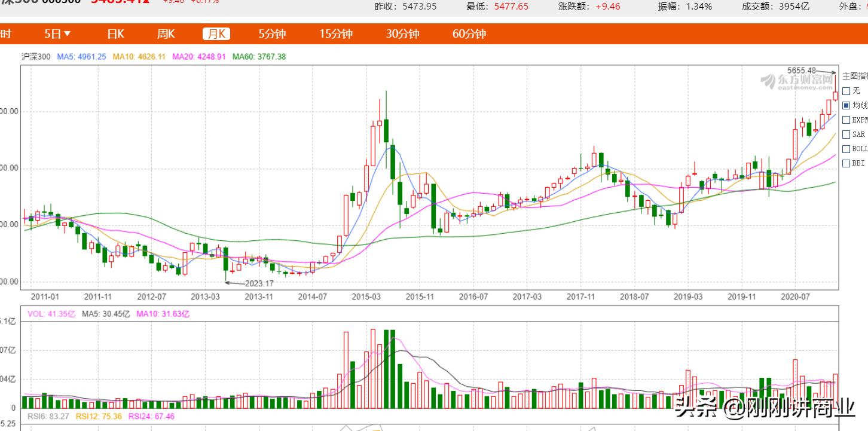Show the 15分钟 interval chart

(x=335, y=34)
